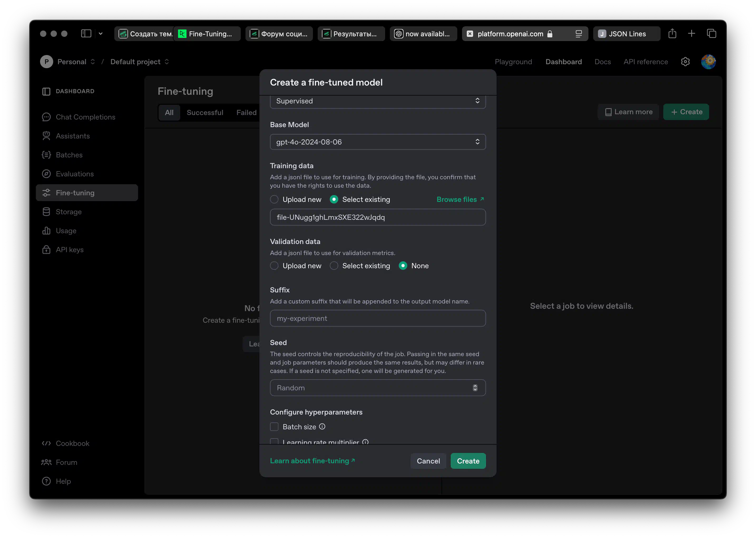Toggle the browser sidebar icon
This screenshot has width=756, height=538.
(x=86, y=33)
